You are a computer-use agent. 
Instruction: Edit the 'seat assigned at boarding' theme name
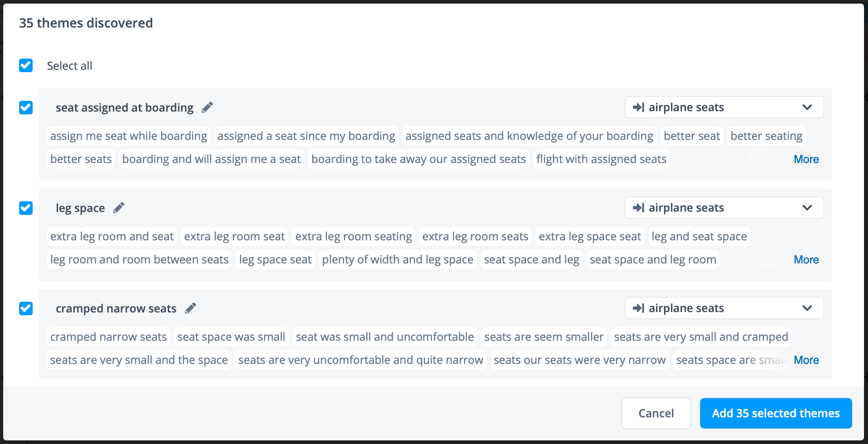(207, 107)
